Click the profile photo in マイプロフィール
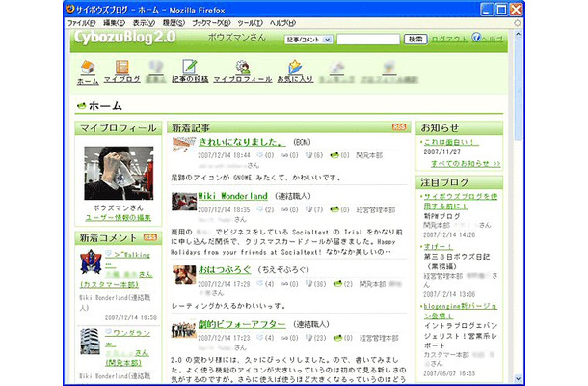The height and width of the screenshot is (386, 588). 119,173
